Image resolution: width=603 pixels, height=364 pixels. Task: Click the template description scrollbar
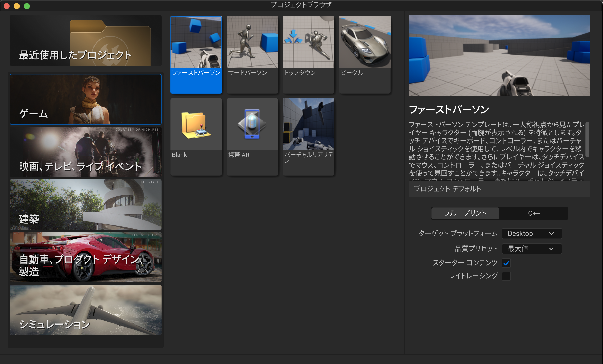click(x=587, y=139)
